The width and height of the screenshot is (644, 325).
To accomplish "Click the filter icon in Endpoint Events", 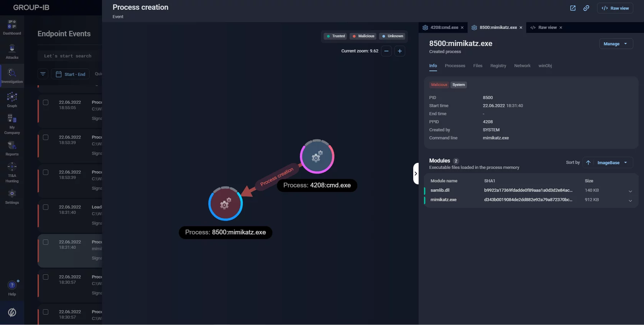I will coord(43,74).
